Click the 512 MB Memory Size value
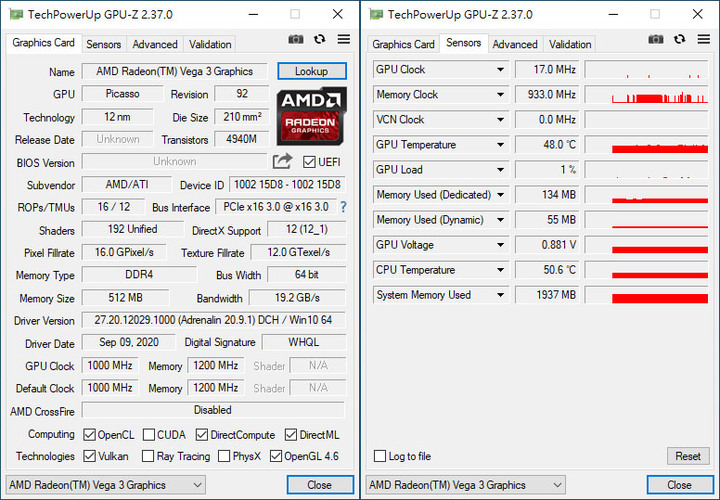Viewport: 720px width, 500px height. (125, 298)
